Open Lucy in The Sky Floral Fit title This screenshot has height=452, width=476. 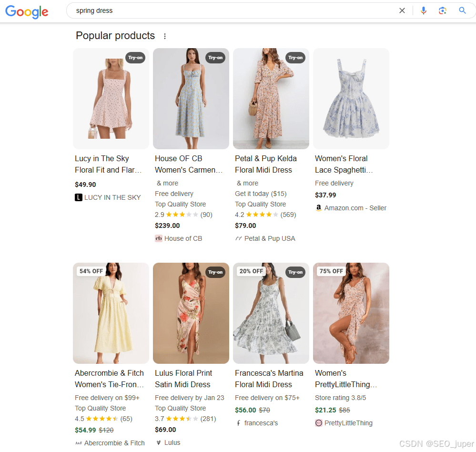[108, 164]
